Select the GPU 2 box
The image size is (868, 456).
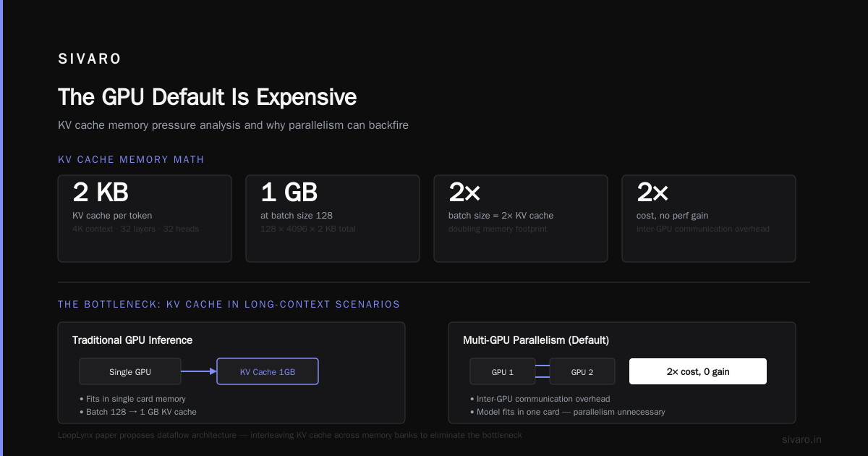tap(582, 372)
